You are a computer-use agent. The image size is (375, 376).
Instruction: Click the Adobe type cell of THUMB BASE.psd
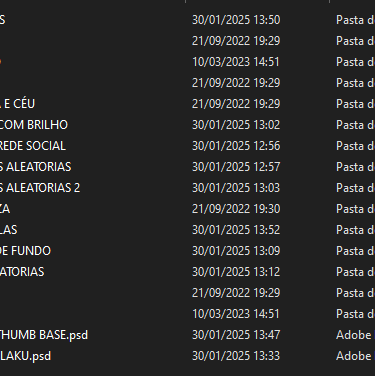point(355,335)
